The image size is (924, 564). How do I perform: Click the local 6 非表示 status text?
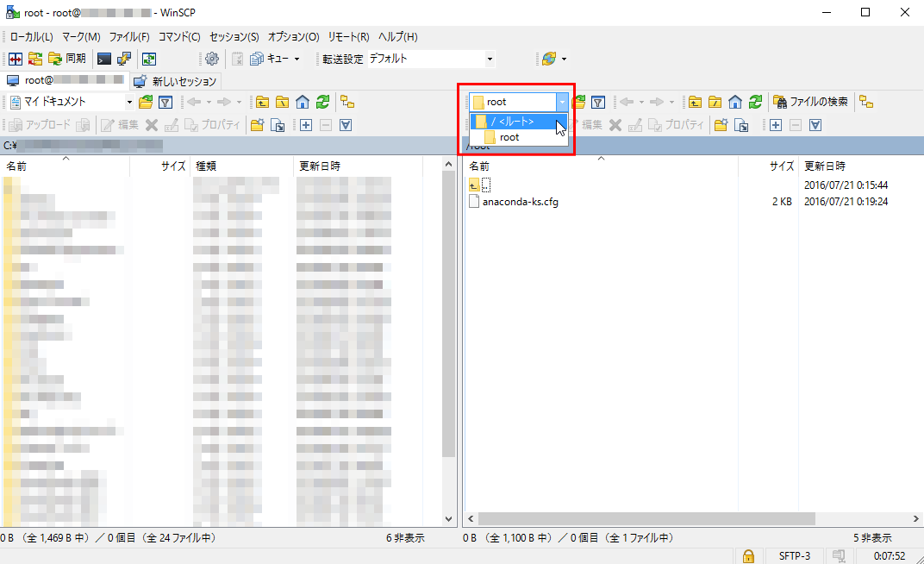(405, 538)
